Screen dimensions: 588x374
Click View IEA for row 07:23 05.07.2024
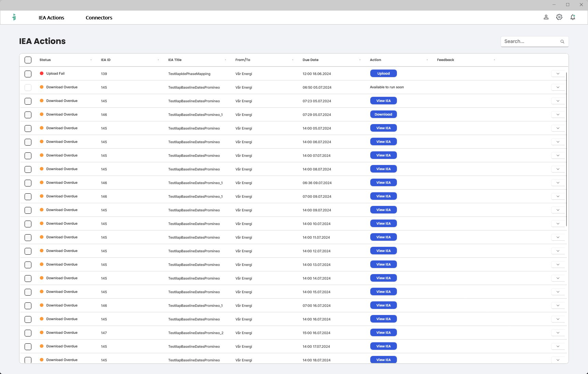(x=384, y=101)
